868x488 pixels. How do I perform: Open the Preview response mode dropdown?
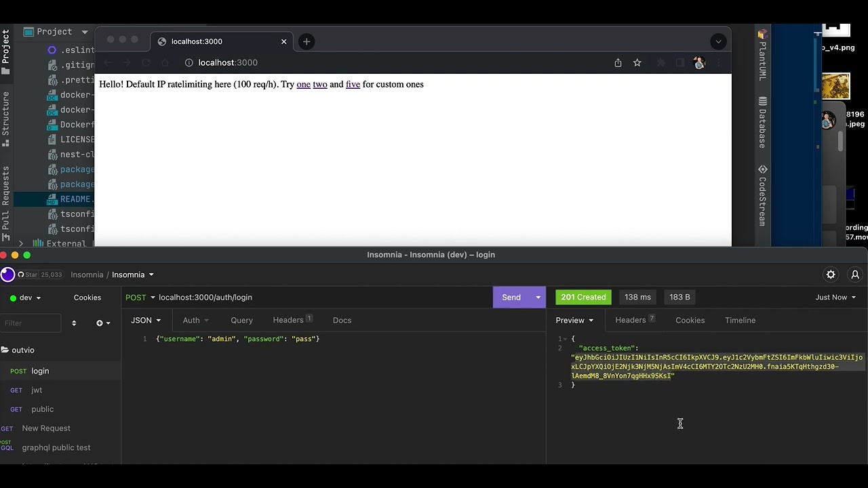pos(574,320)
